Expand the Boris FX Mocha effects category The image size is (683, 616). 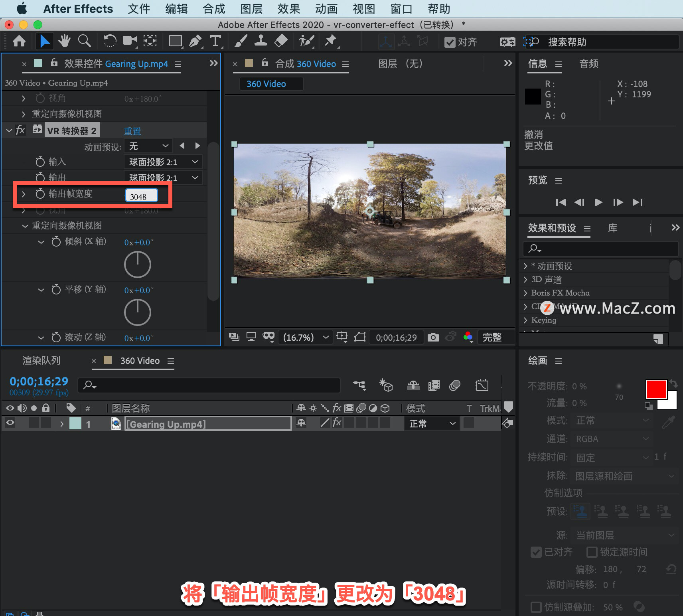coord(525,293)
